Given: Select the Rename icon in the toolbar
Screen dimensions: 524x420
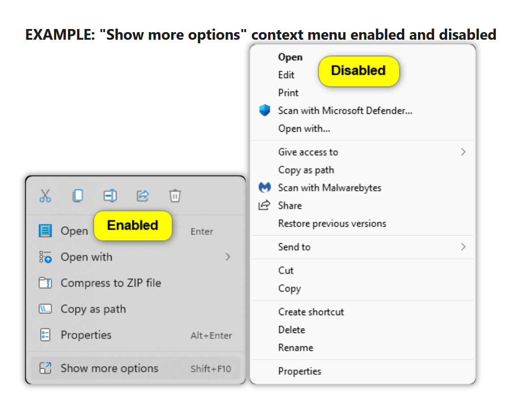Looking at the screenshot, I should (x=110, y=195).
